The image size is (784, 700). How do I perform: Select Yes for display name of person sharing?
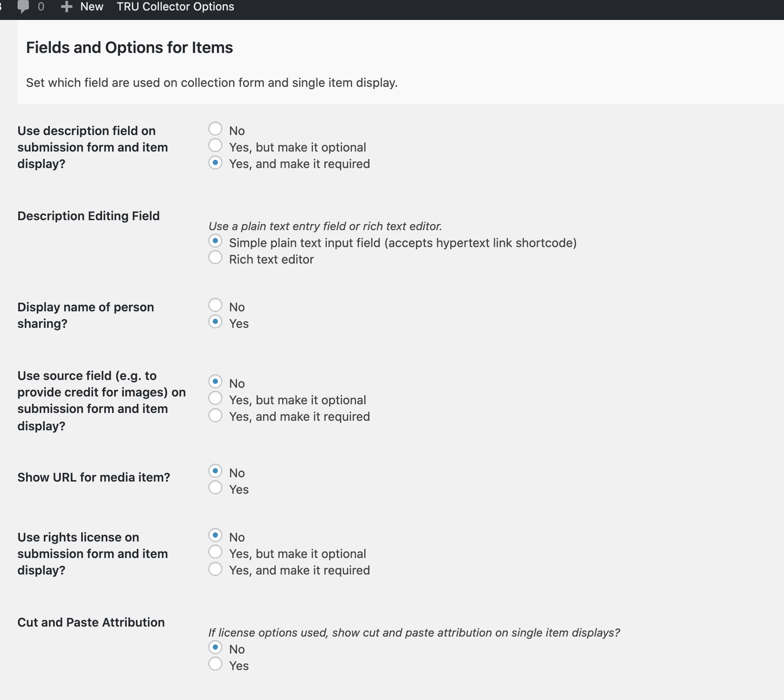(215, 322)
